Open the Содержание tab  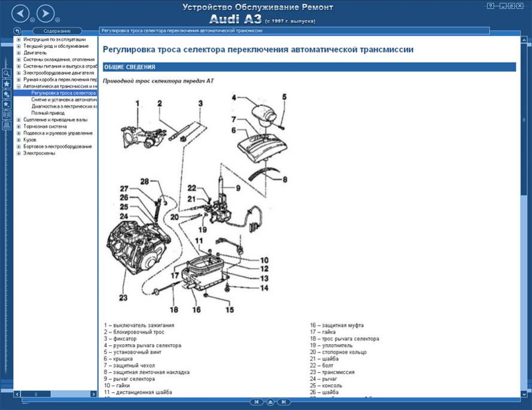[x=57, y=31]
